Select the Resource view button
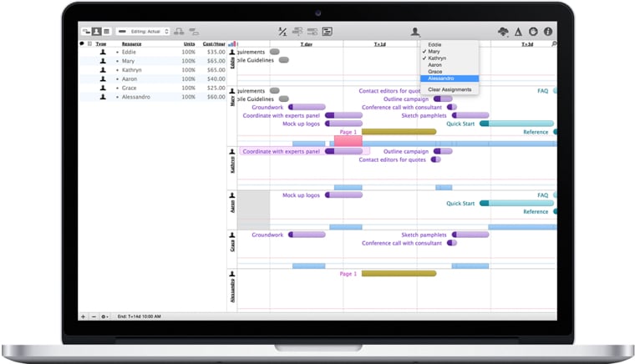635x364 pixels. coord(96,31)
